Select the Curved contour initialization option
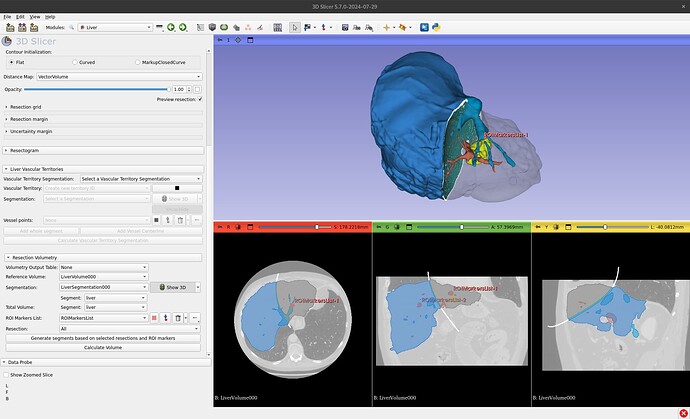 [x=75, y=62]
